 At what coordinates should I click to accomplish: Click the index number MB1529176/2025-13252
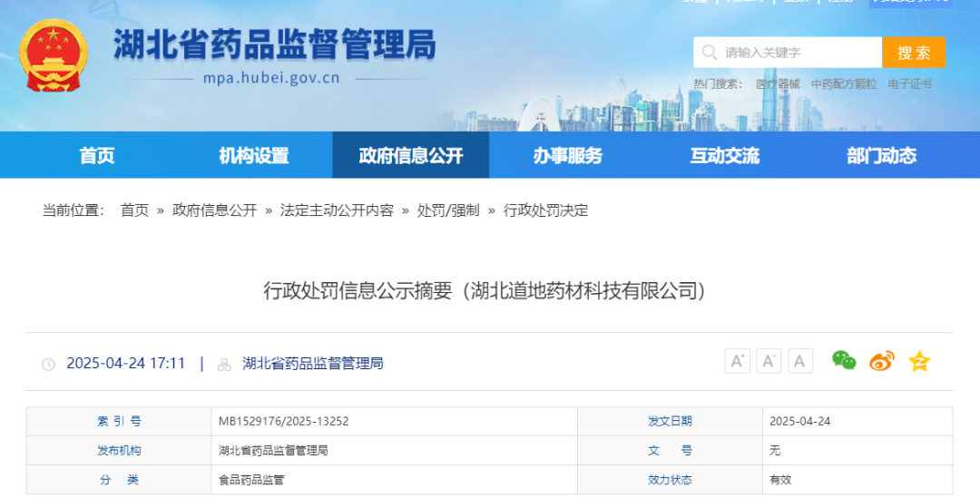point(284,421)
